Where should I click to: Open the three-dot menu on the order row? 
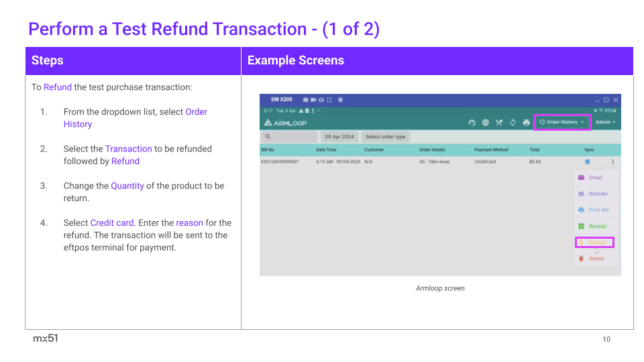click(612, 162)
